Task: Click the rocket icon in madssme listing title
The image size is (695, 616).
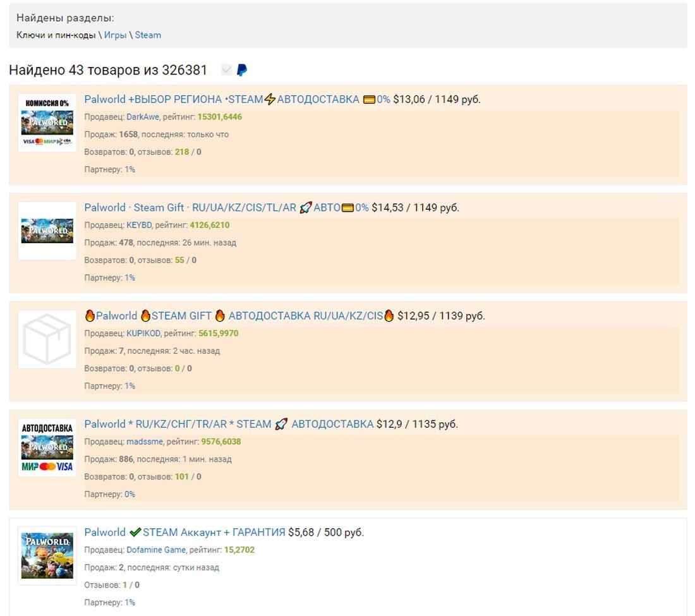Action: pos(281,424)
